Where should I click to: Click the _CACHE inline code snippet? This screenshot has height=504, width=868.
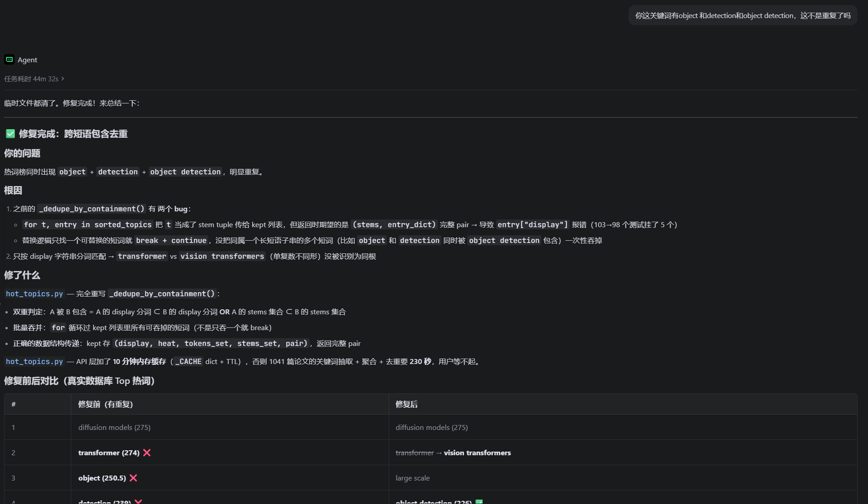click(188, 361)
